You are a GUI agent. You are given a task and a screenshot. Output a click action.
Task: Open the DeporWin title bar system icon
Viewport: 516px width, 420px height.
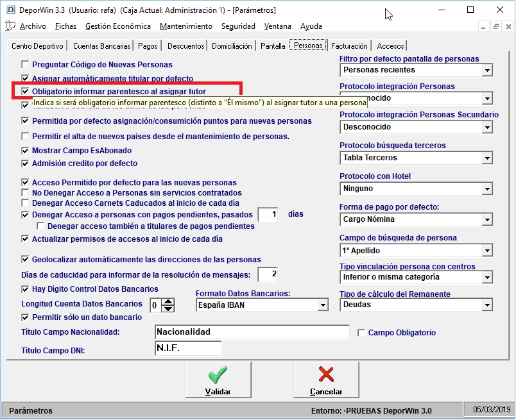click(11, 10)
